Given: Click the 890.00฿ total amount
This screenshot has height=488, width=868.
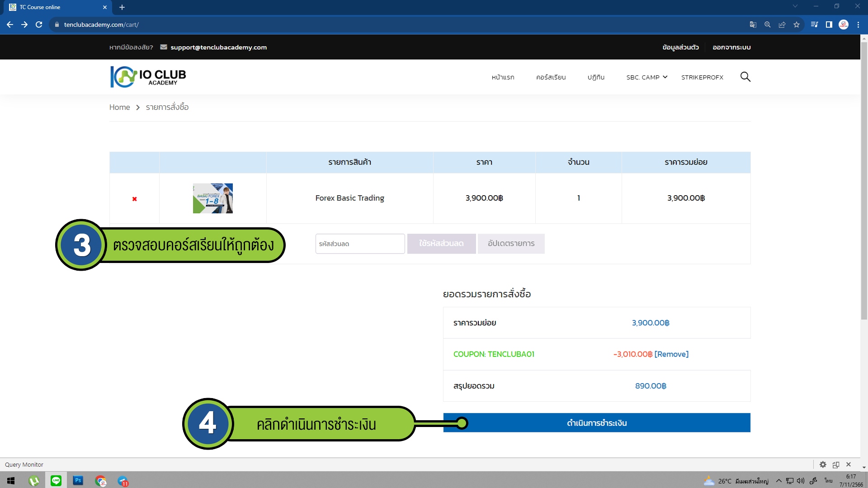Looking at the screenshot, I should [x=651, y=386].
